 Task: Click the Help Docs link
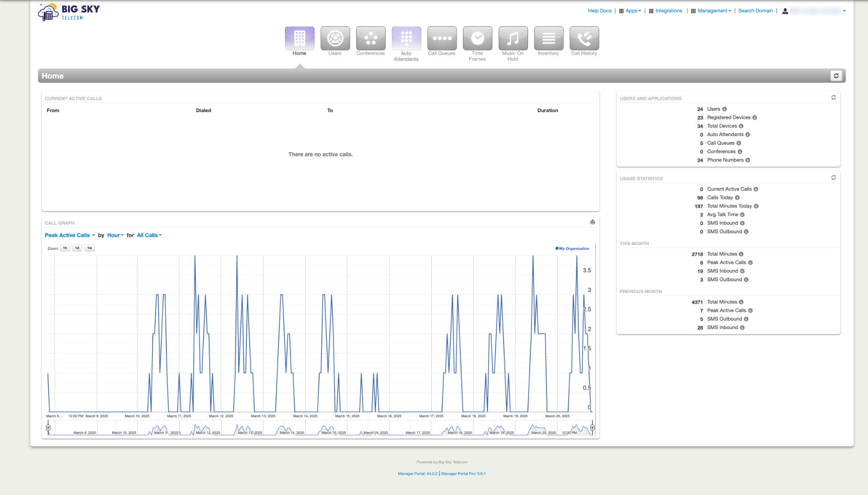pyautogui.click(x=599, y=11)
